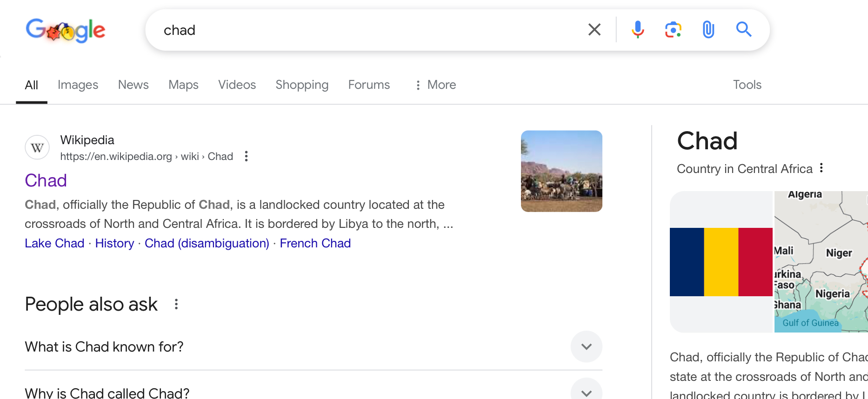Screen dimensions: 868x399
Task: Switch to the News tab
Action: click(133, 85)
